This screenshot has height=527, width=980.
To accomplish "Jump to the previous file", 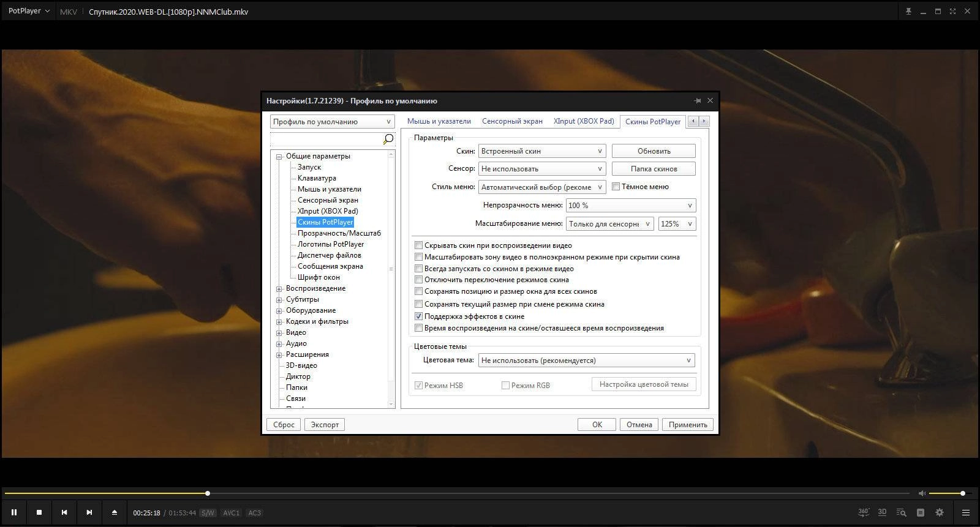I will click(64, 512).
